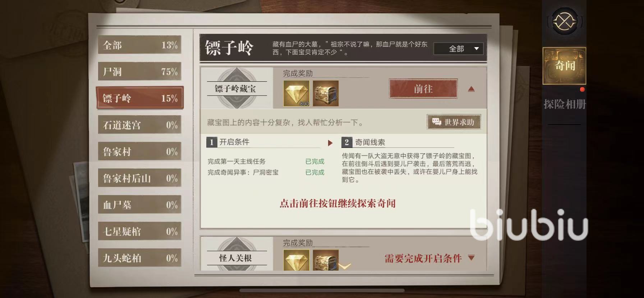Select the diamond reward icon under 怪人关根
The width and height of the screenshot is (644, 298).
tap(296, 260)
